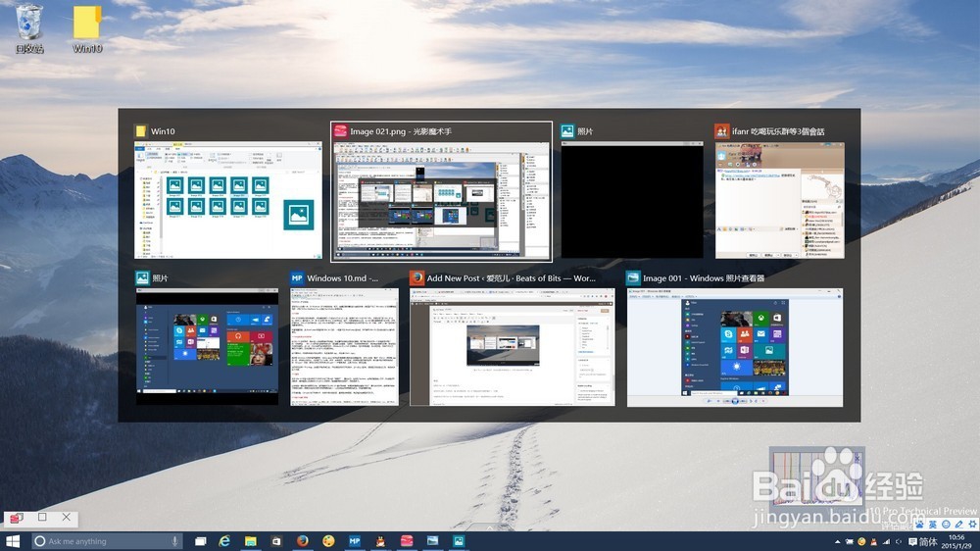This screenshot has width=980, height=551.
Task: Open the Windows Photo Viewer taskbar icon
Action: coord(432,541)
